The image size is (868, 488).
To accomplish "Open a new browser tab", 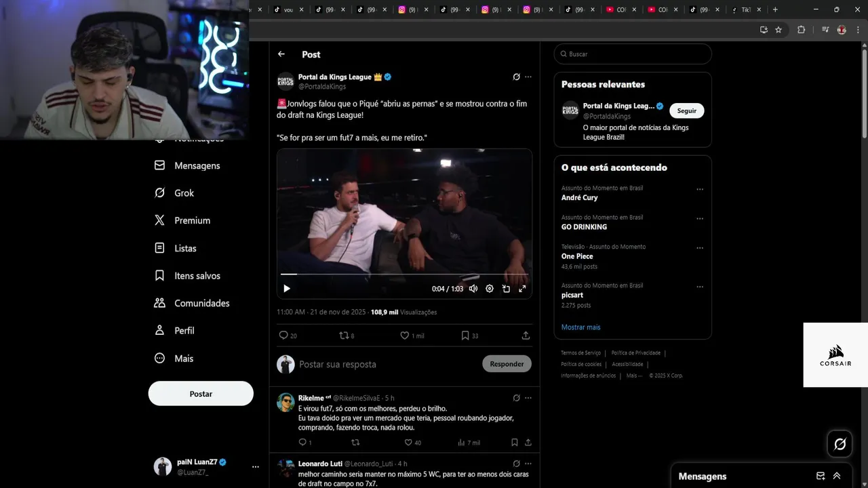I will [775, 9].
